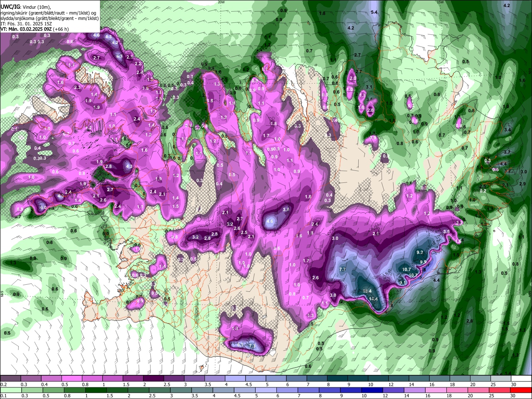
Task: Click the '15W' longitude label
Action: pyautogui.click(x=440, y=2)
